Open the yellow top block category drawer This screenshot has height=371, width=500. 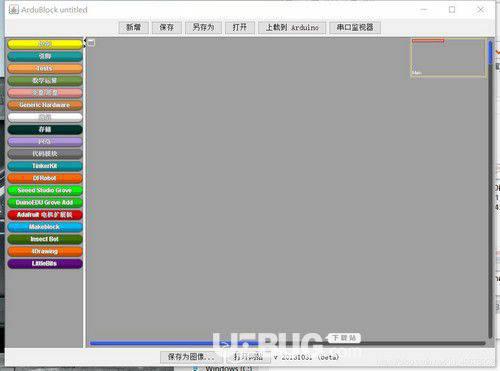point(45,44)
